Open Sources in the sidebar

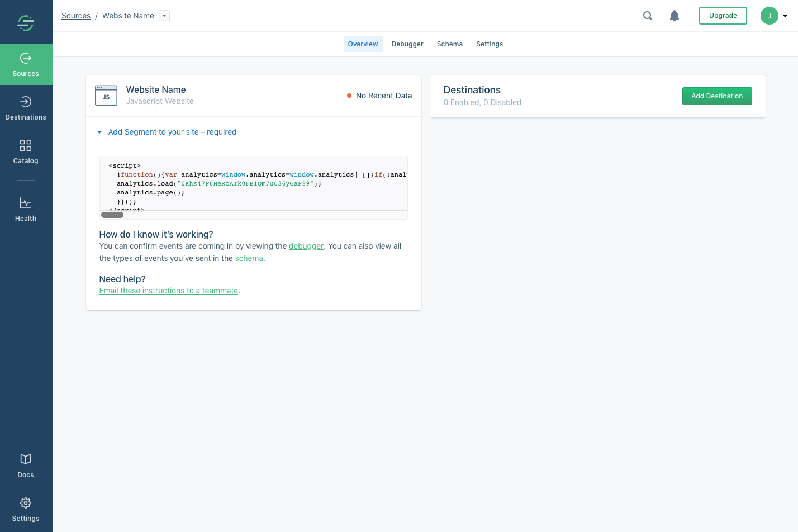pos(26,65)
